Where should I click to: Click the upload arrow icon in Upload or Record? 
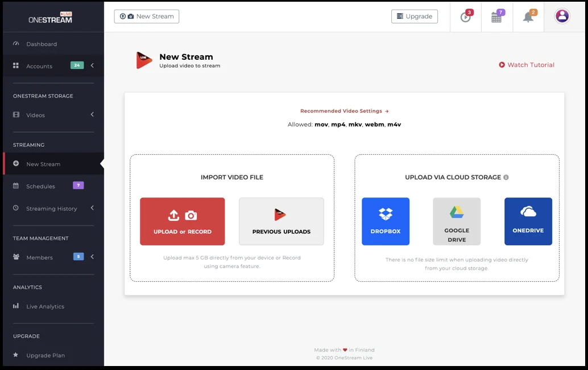pyautogui.click(x=173, y=215)
